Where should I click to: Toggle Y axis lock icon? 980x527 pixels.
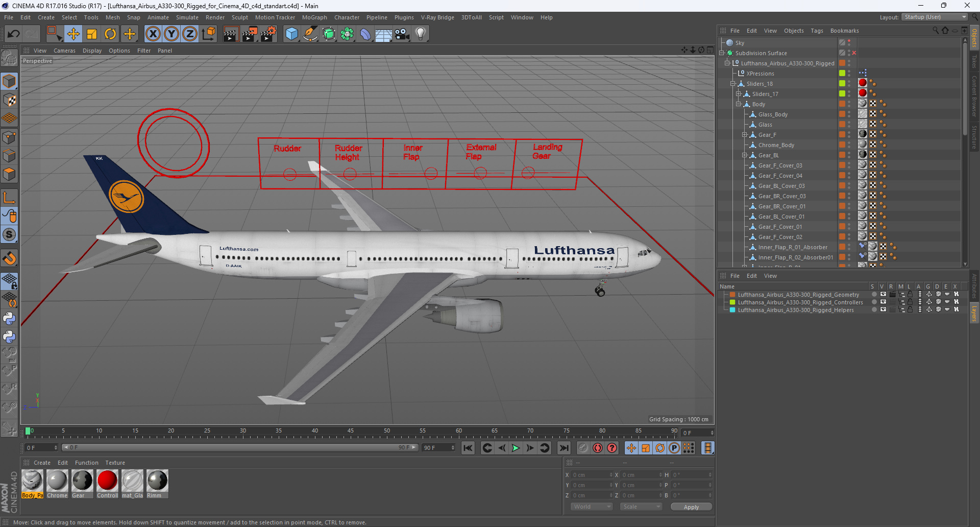(x=171, y=34)
